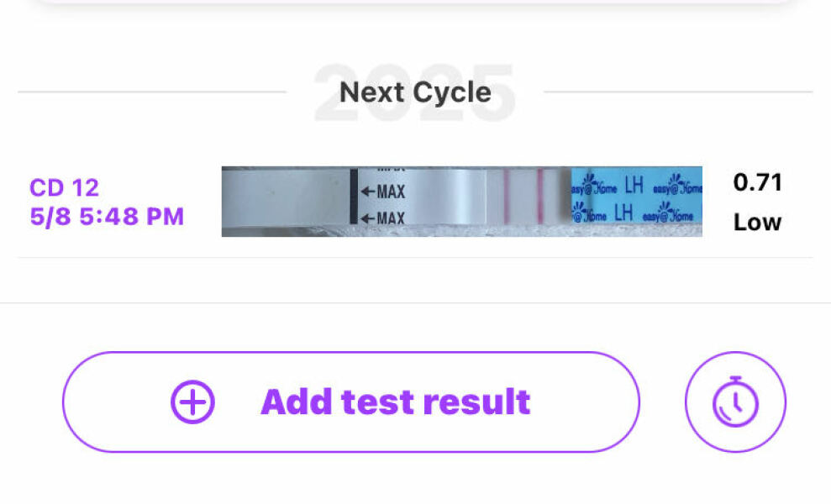Click the Add test result text label

tap(396, 402)
